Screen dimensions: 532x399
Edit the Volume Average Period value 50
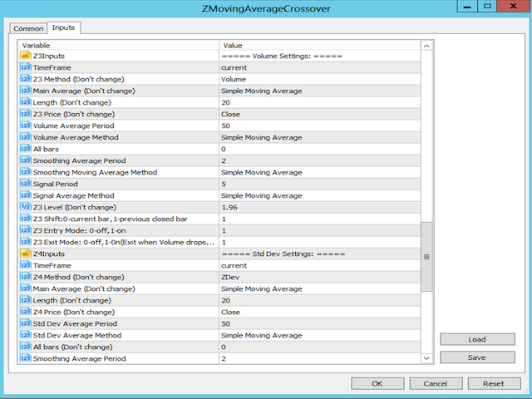(320, 126)
